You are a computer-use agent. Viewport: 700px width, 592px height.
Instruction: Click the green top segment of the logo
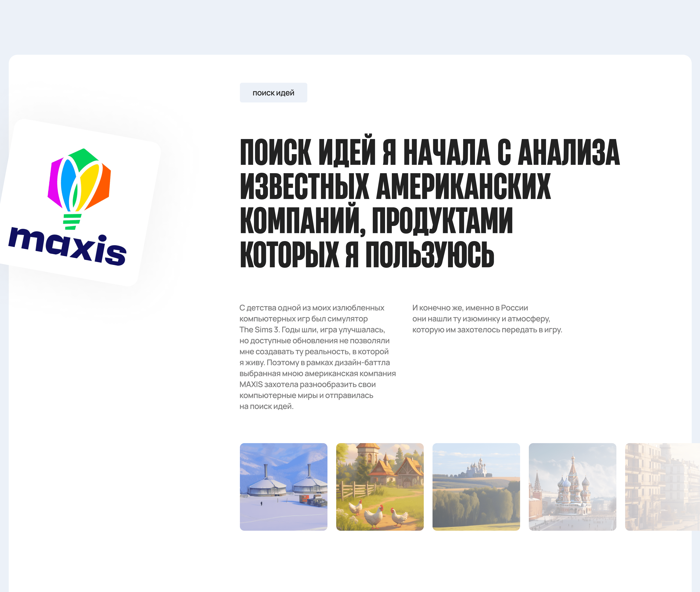pos(84,158)
